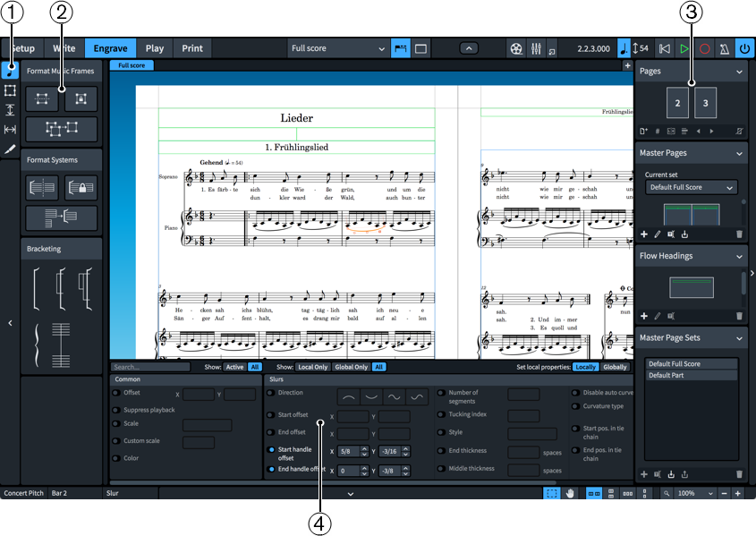
Task: Collapse the left panel with arrow
Action: 10,323
